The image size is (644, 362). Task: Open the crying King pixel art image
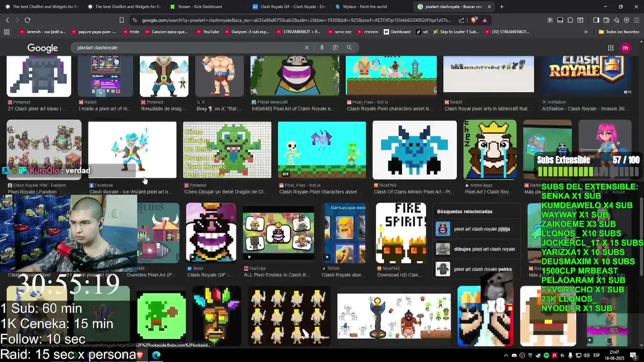pyautogui.click(x=490, y=150)
